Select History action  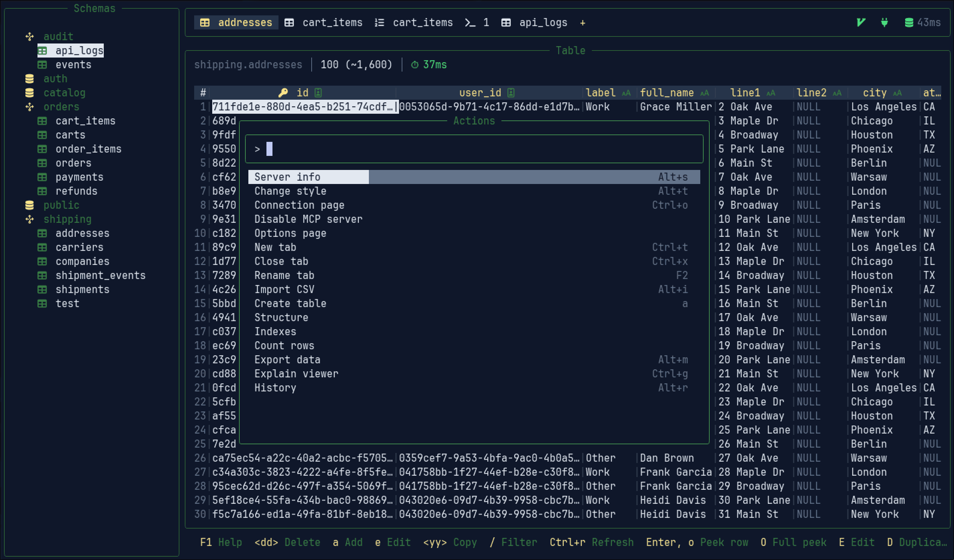tap(474, 388)
